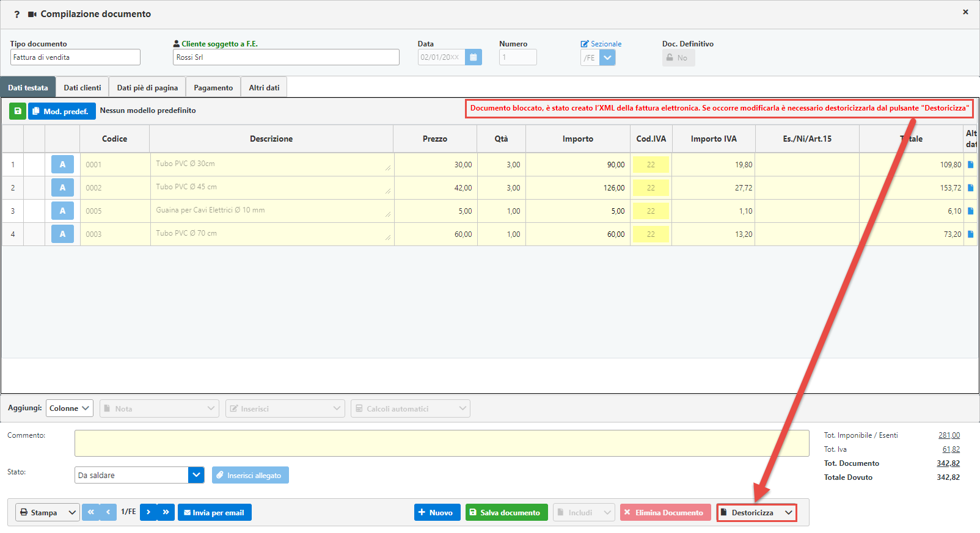Select the IVA code 22 cell for Tubo PVC 45 cm

[x=651, y=187]
